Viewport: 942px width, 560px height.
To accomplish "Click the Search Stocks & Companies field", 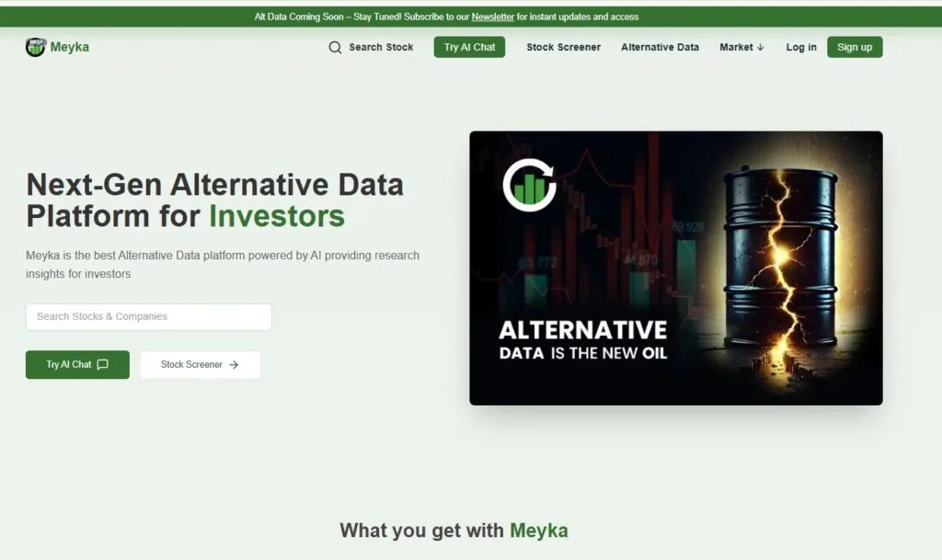I will pyautogui.click(x=148, y=316).
